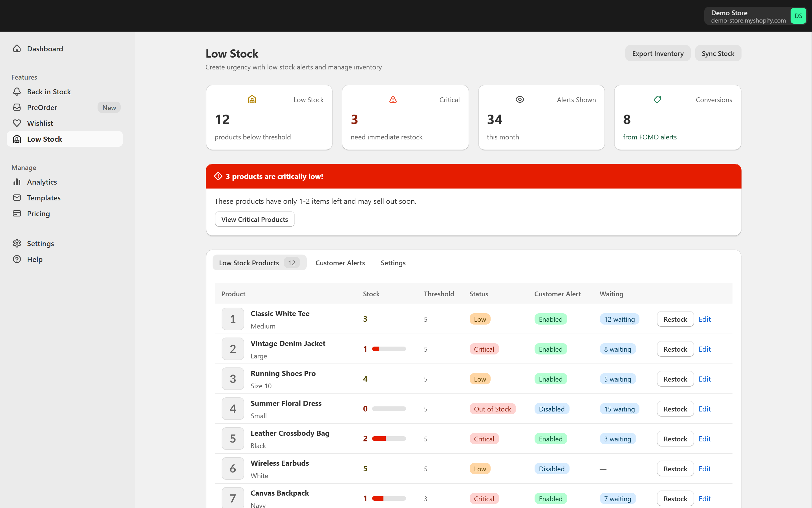Image resolution: width=812 pixels, height=508 pixels.
Task: Click the Classic White Tee thumbnail
Action: [x=233, y=319]
